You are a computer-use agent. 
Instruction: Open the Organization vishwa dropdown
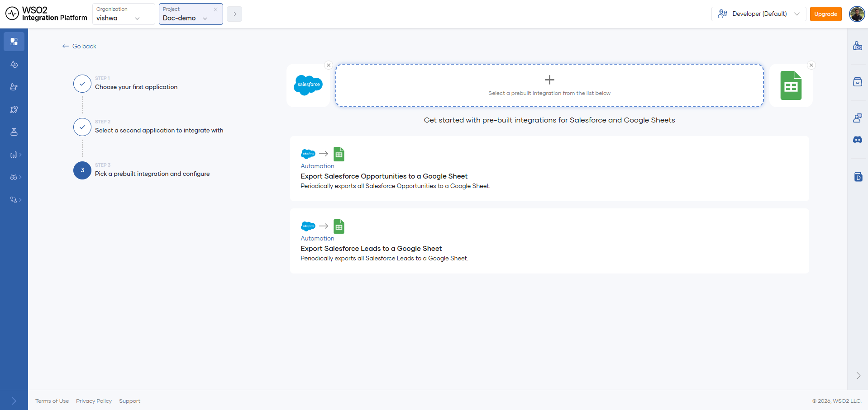(x=124, y=14)
